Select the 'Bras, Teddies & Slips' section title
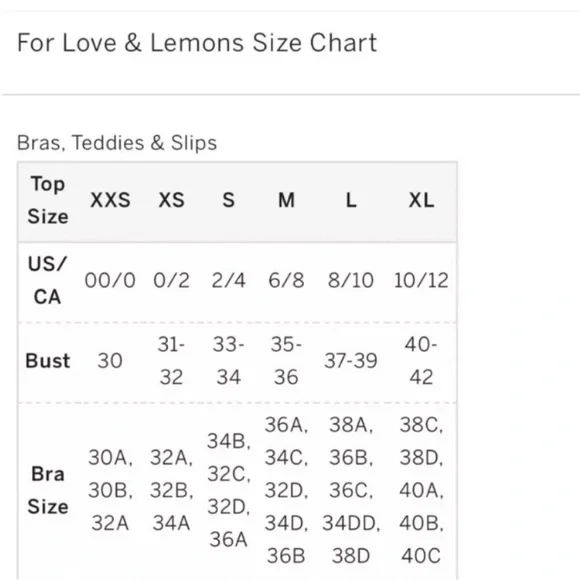Viewport: 580px width, 580px height. click(x=117, y=143)
